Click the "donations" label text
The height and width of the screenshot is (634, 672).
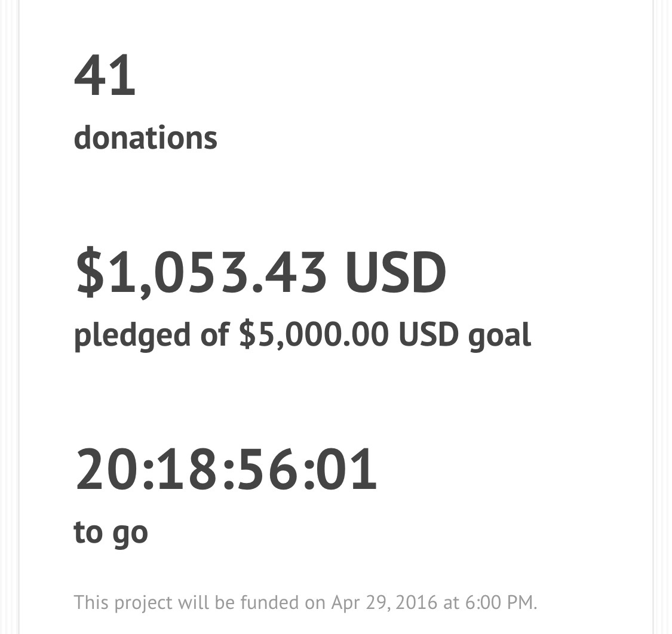(145, 138)
